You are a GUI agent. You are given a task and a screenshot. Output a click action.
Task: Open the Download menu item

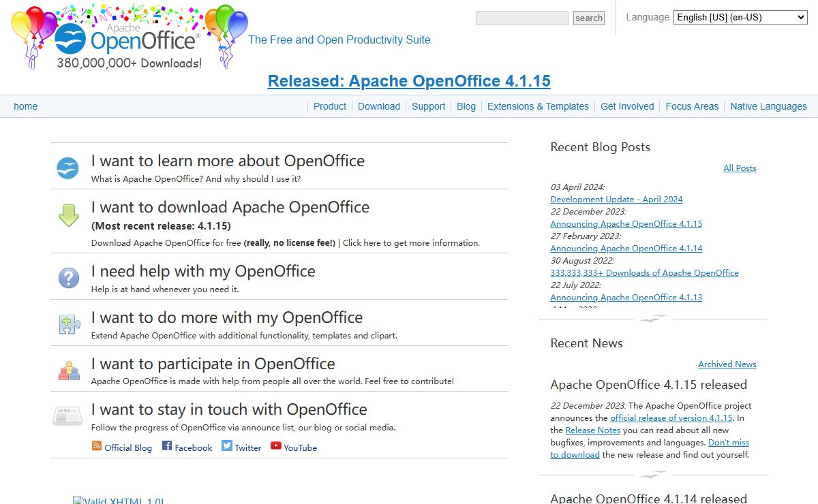[x=379, y=106]
